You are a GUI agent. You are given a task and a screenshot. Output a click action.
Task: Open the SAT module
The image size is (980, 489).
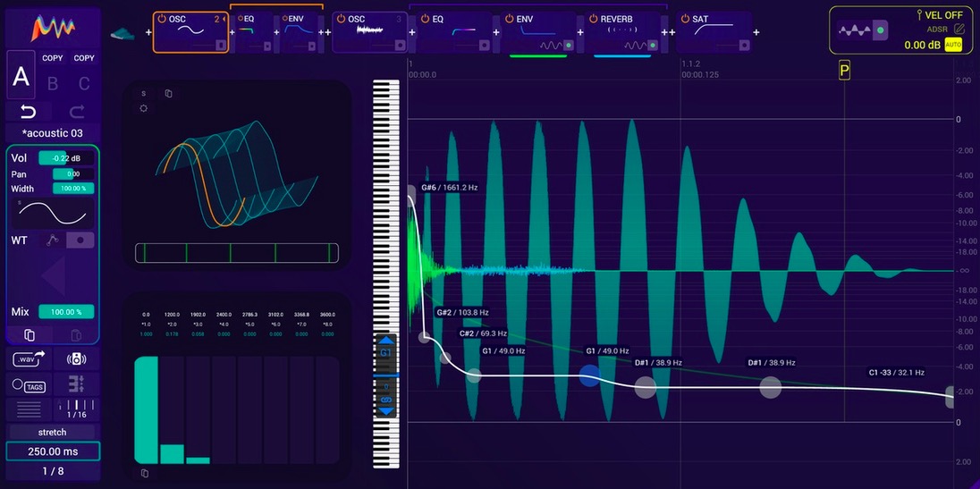coord(714,32)
